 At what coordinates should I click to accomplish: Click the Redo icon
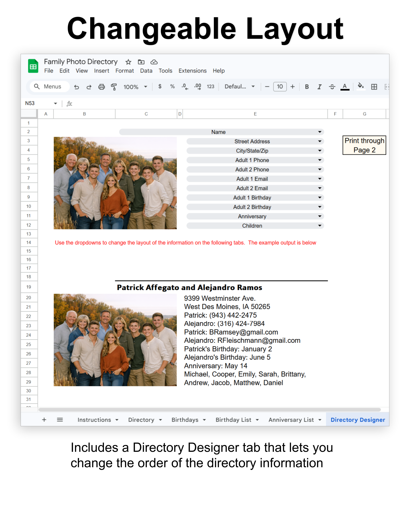point(89,86)
